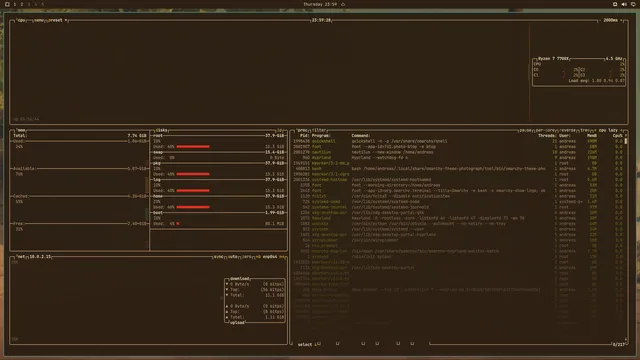
Task: Toggle io mode in disks box
Action: [x=280, y=130]
